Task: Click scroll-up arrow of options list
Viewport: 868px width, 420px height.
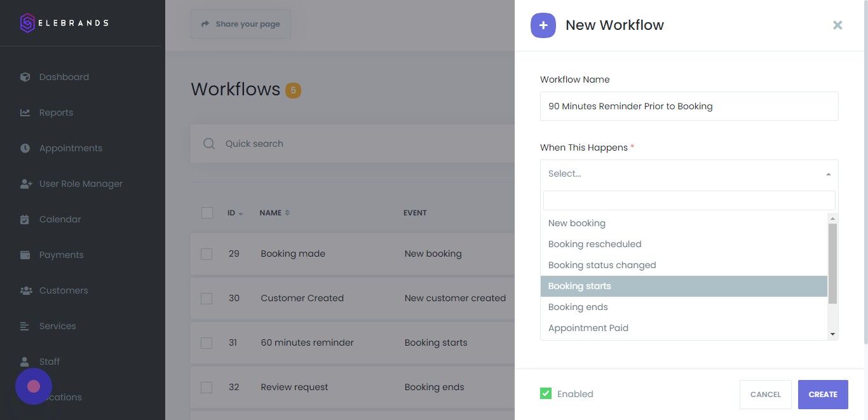Action: (832, 218)
